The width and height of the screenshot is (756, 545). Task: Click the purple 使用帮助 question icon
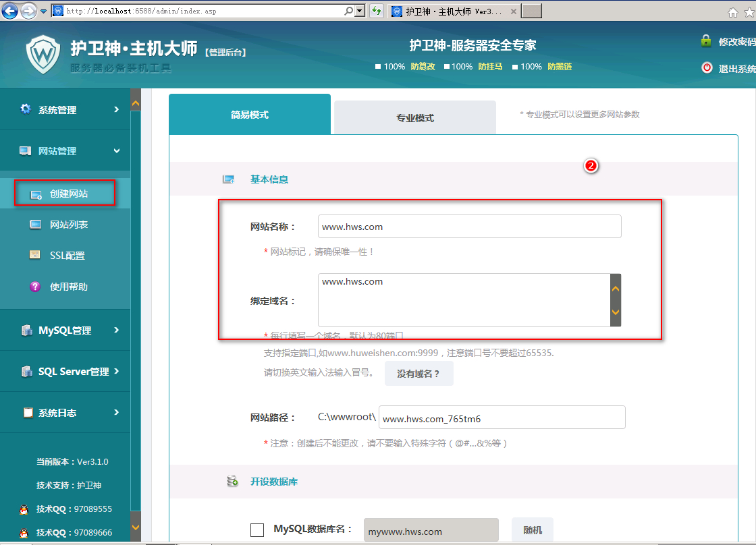pyautogui.click(x=35, y=287)
